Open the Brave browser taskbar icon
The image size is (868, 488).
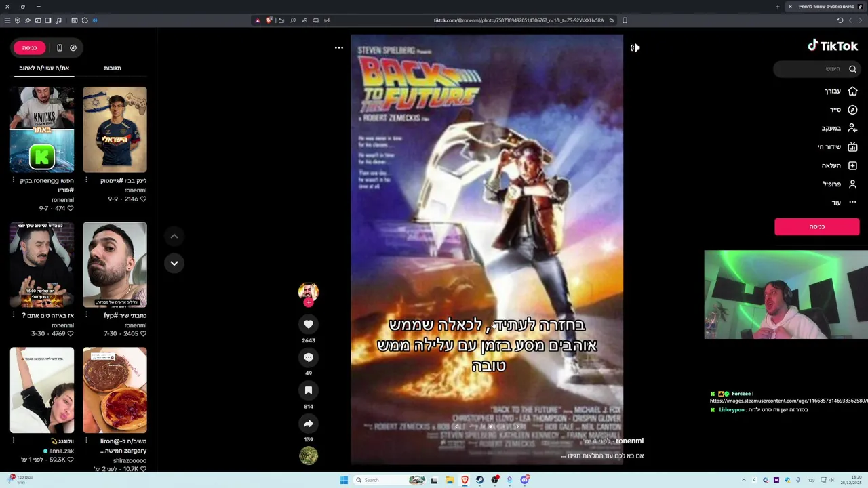[465, 480]
